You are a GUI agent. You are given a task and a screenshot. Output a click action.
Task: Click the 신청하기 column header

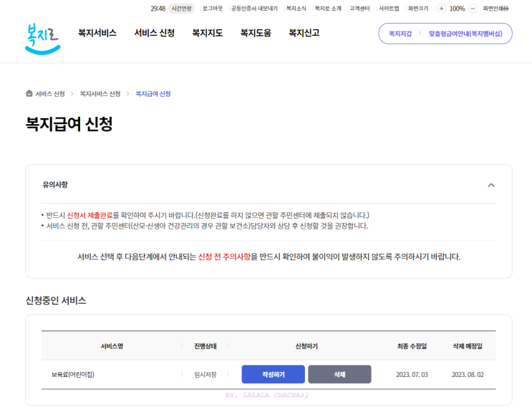[306, 346]
